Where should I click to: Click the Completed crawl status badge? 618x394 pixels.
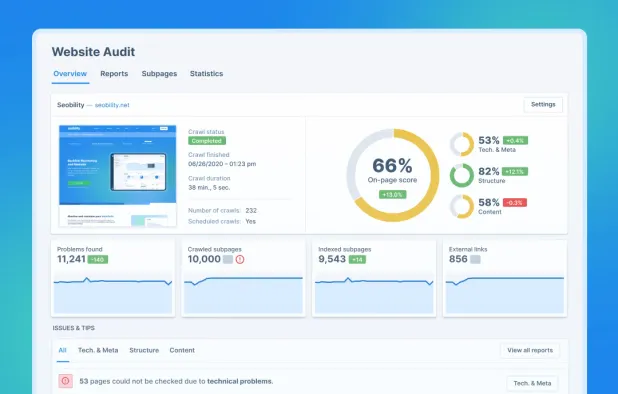tap(207, 141)
